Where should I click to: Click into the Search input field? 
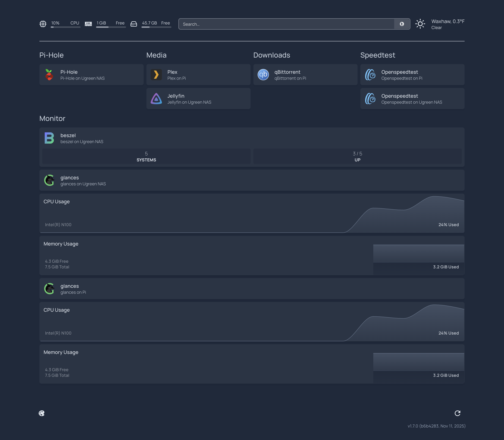[x=286, y=24]
